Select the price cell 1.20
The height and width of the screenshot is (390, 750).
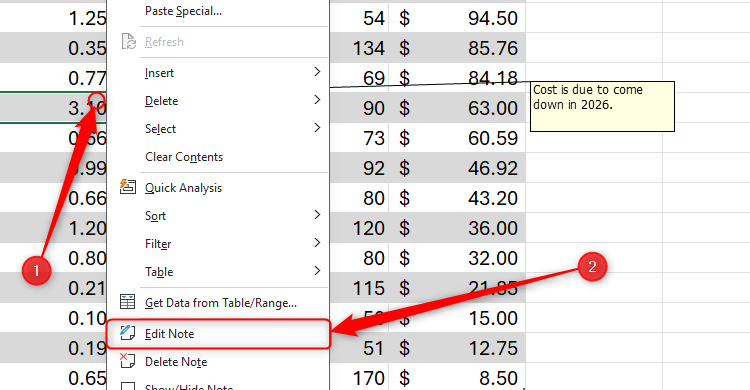click(x=53, y=228)
